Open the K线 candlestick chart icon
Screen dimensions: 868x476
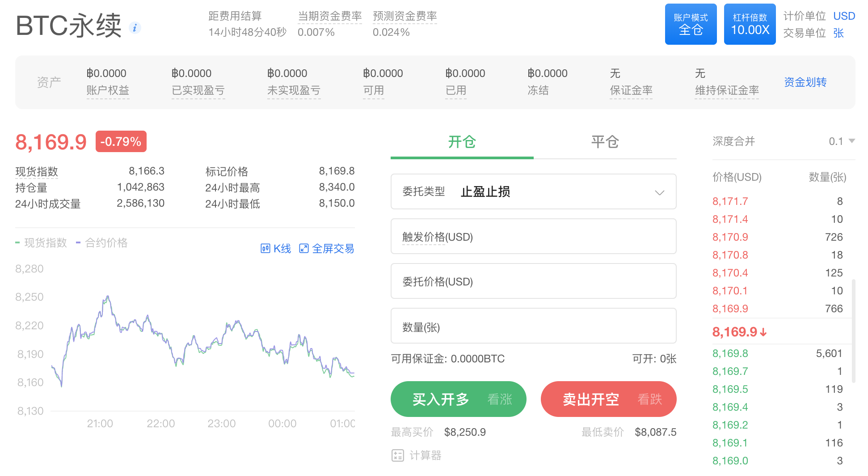(x=265, y=248)
